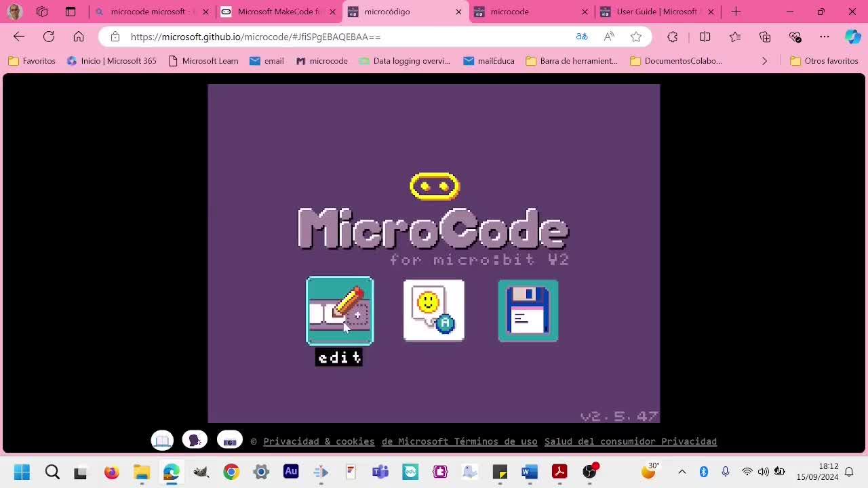
Task: Open the browser Extensions button
Action: (x=672, y=37)
